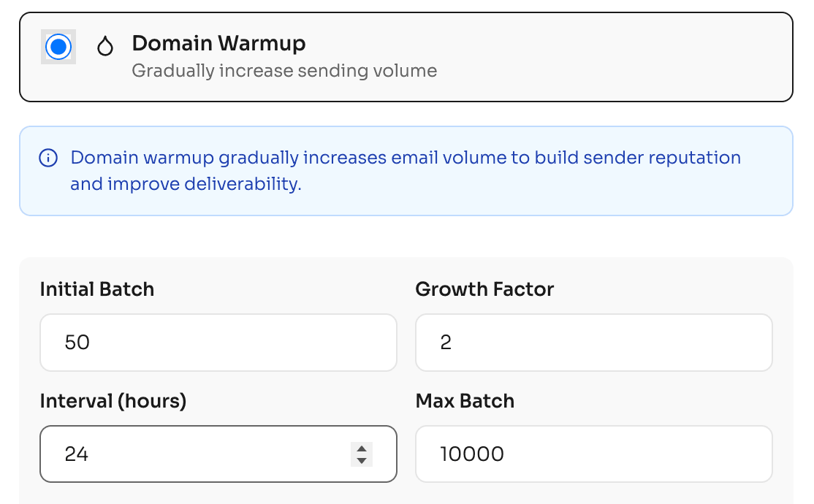
Task: Click the Max Batch input field
Action: pos(593,454)
